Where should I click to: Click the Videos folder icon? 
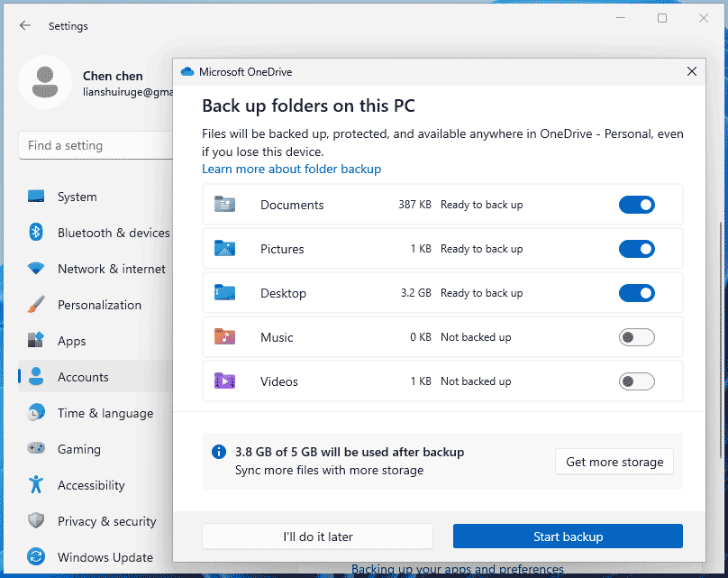point(225,381)
